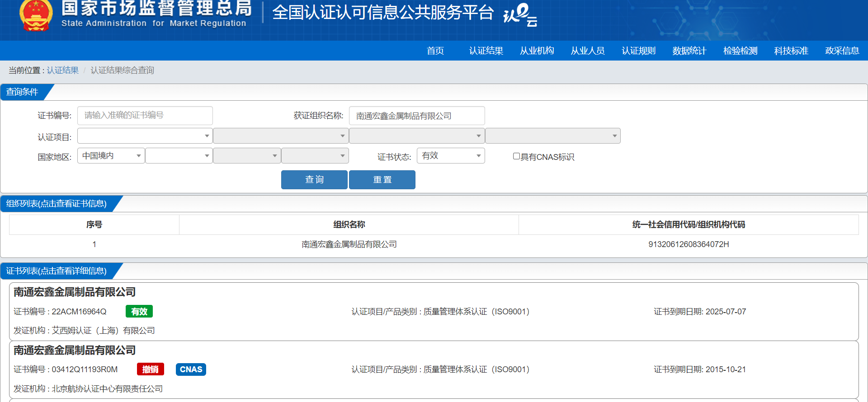The width and height of the screenshot is (868, 402).
Task: Click the blue CNAS badge
Action: pyautogui.click(x=191, y=369)
